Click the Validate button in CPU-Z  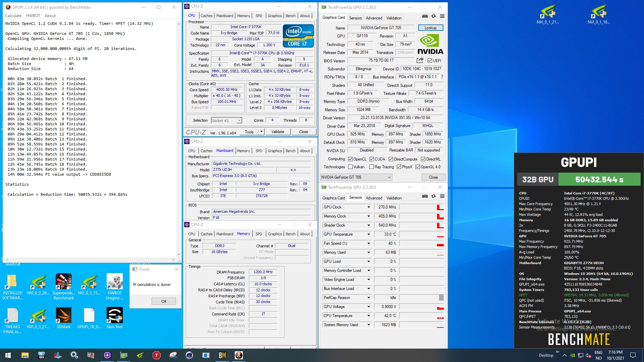tap(278, 132)
